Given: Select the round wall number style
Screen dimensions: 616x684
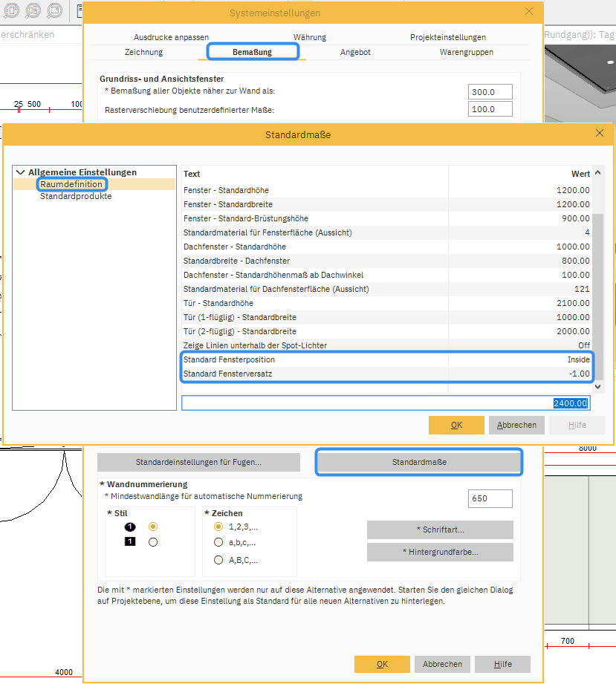Looking at the screenshot, I should (153, 526).
